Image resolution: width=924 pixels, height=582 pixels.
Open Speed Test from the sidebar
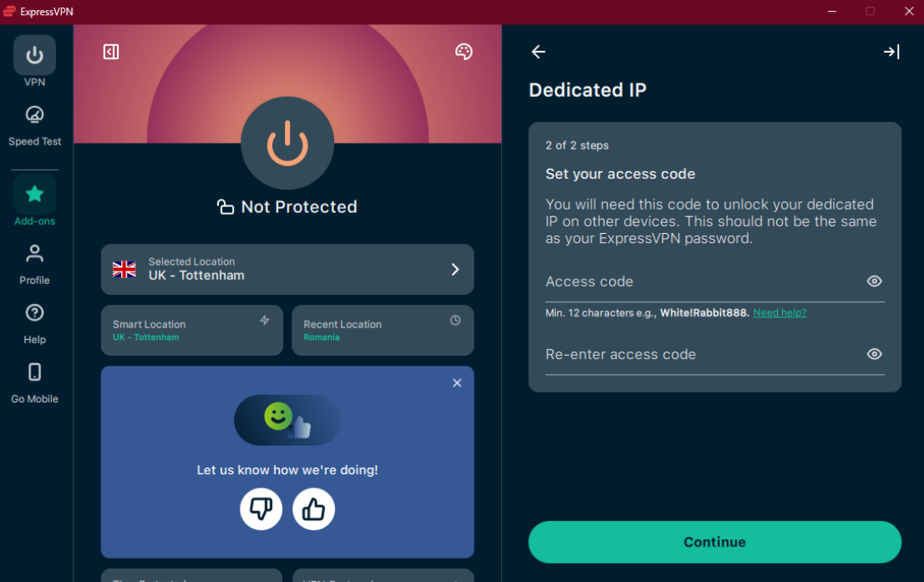pyautogui.click(x=34, y=124)
